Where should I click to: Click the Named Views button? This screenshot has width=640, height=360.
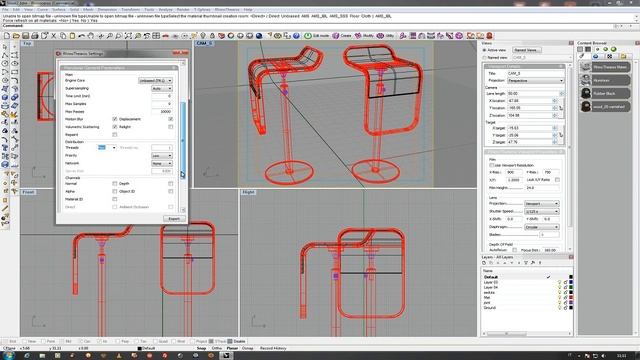pos(526,50)
